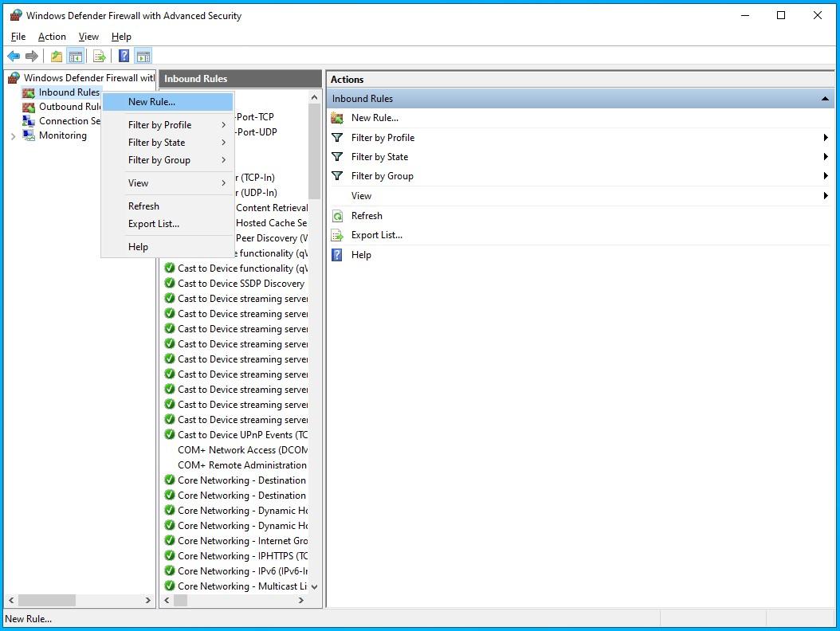Toggle the Show/Hide Console Tree toolbar icon

point(76,56)
